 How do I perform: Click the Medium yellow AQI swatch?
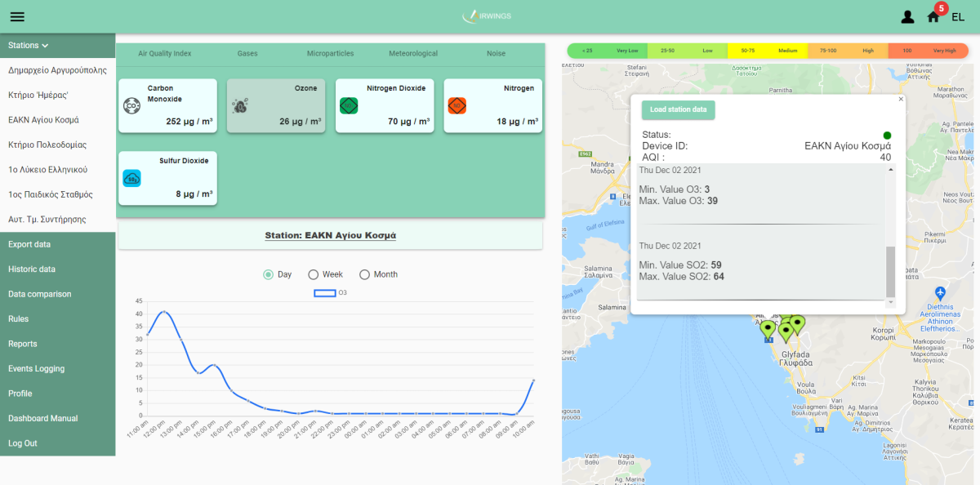[768, 51]
